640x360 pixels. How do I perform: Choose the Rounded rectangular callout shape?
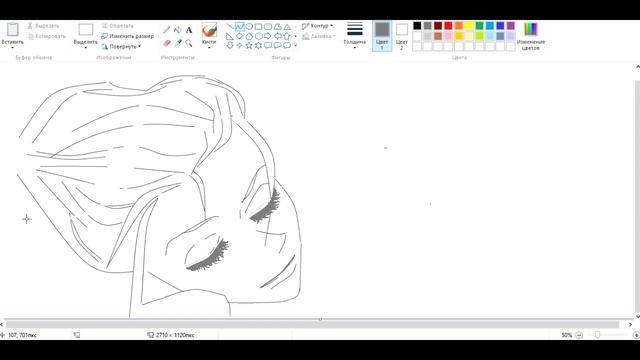pyautogui.click(x=268, y=45)
